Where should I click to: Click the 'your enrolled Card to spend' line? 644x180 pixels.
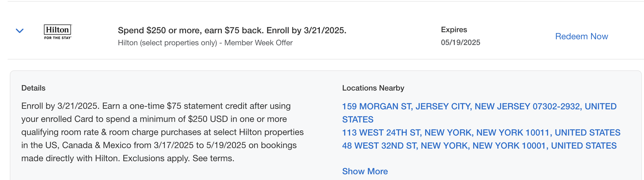pos(154,119)
